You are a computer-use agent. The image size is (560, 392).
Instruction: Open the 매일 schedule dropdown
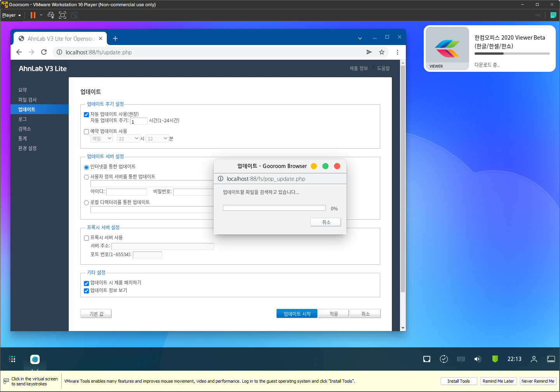point(101,138)
